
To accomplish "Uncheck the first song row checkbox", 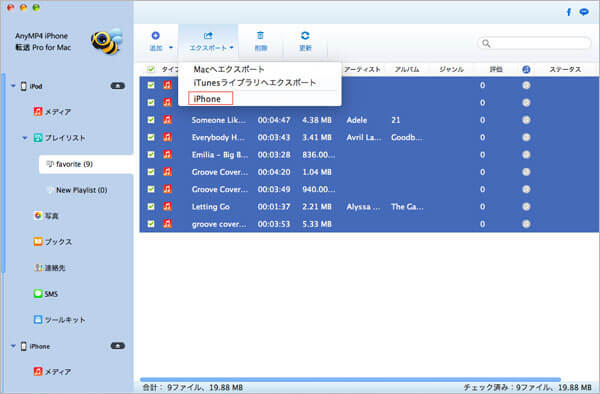I will (151, 85).
